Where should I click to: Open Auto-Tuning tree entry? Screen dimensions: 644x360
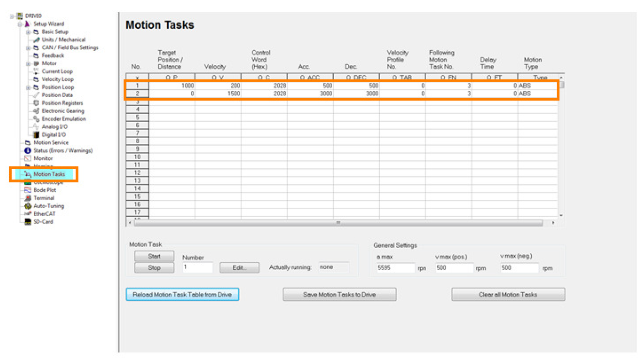49,206
